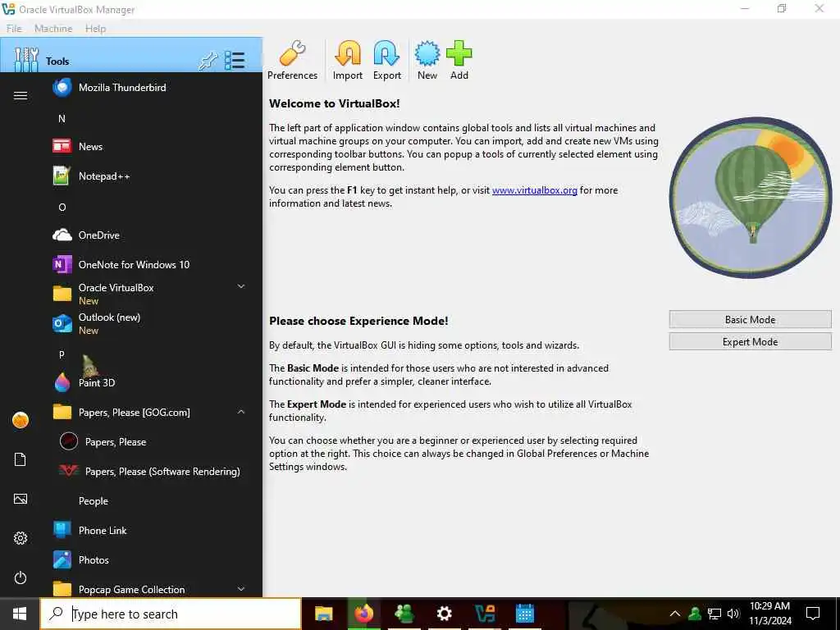Open Settings gear in Start sidebar
Image resolution: width=840 pixels, height=630 pixels.
(x=21, y=538)
